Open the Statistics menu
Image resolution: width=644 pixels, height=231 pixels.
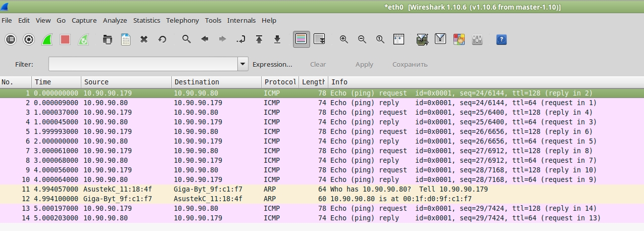[146, 20]
